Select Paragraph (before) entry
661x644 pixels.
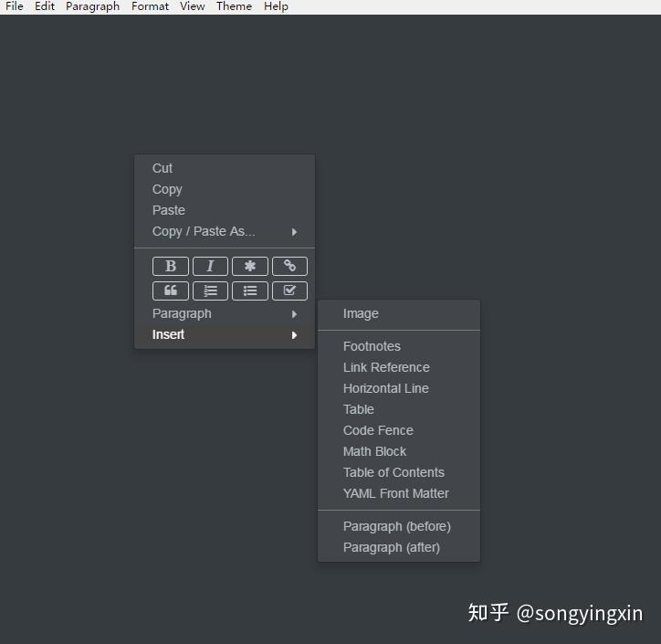(x=399, y=526)
